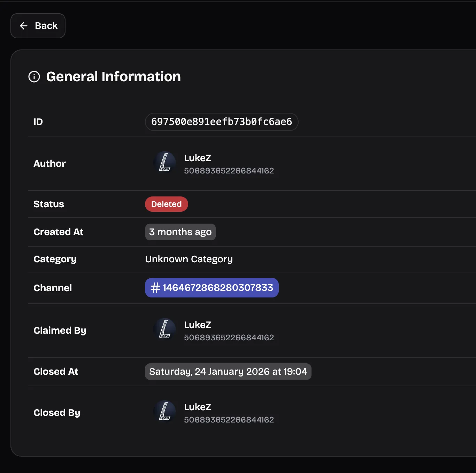Go back with the Back button
476x473 pixels.
click(38, 26)
